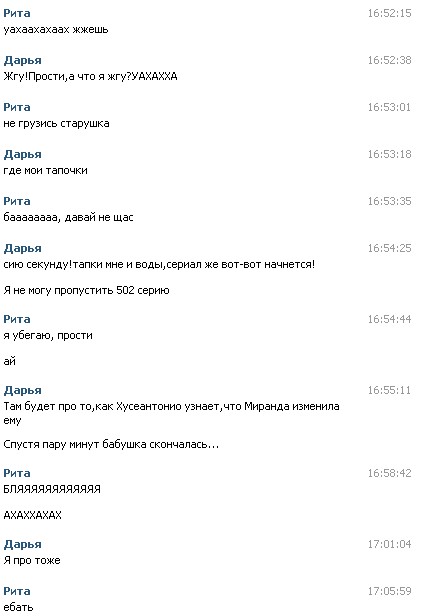
Task: Select the message 'Я про тоже'
Action: [x=32, y=560]
